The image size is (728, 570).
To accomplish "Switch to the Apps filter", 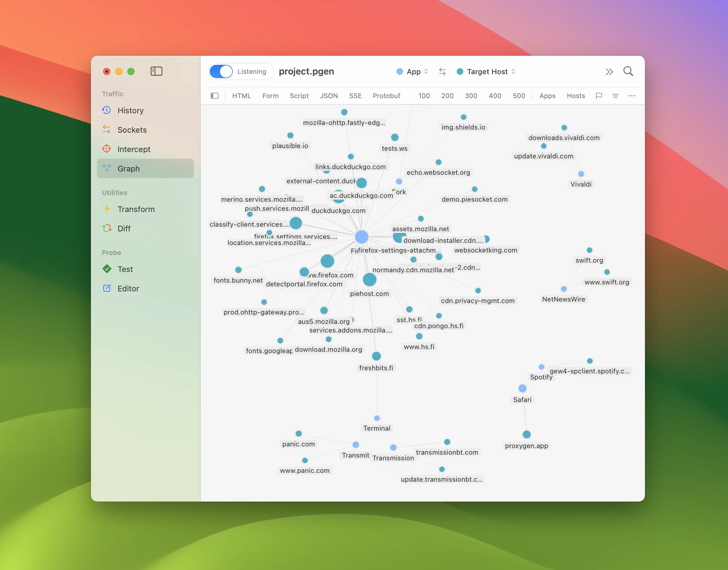I will [547, 96].
